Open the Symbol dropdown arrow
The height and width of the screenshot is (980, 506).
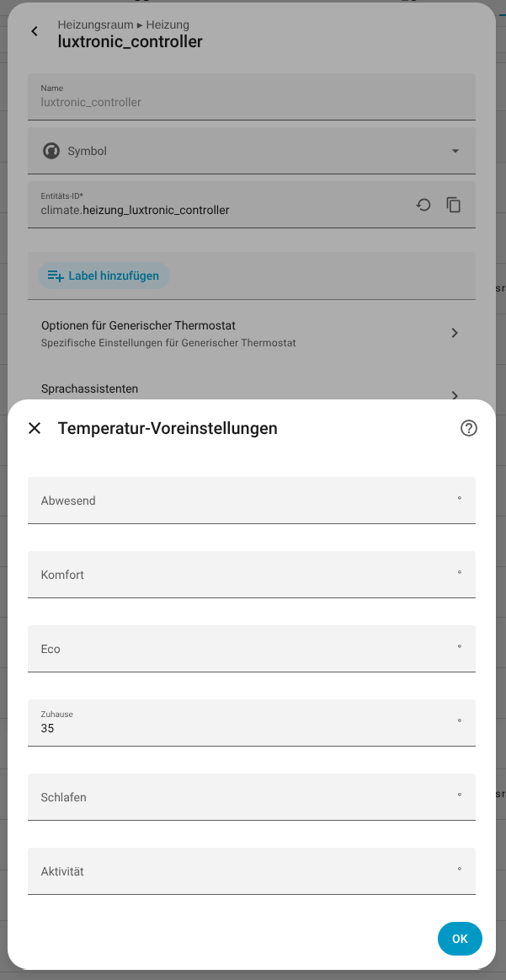click(455, 151)
